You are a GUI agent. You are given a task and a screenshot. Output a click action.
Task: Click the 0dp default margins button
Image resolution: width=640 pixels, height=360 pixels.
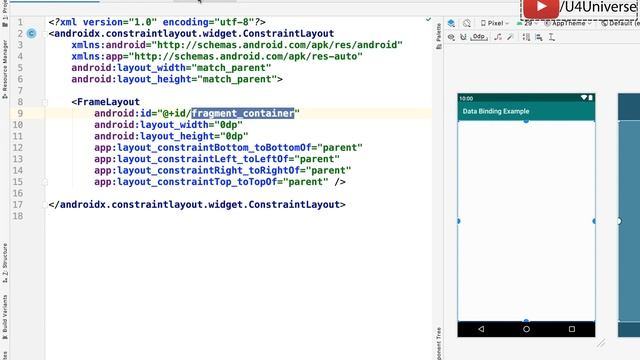click(x=478, y=37)
